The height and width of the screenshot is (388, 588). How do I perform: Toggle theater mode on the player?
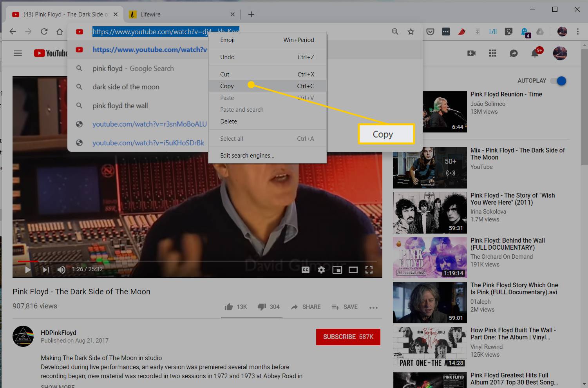coord(353,270)
